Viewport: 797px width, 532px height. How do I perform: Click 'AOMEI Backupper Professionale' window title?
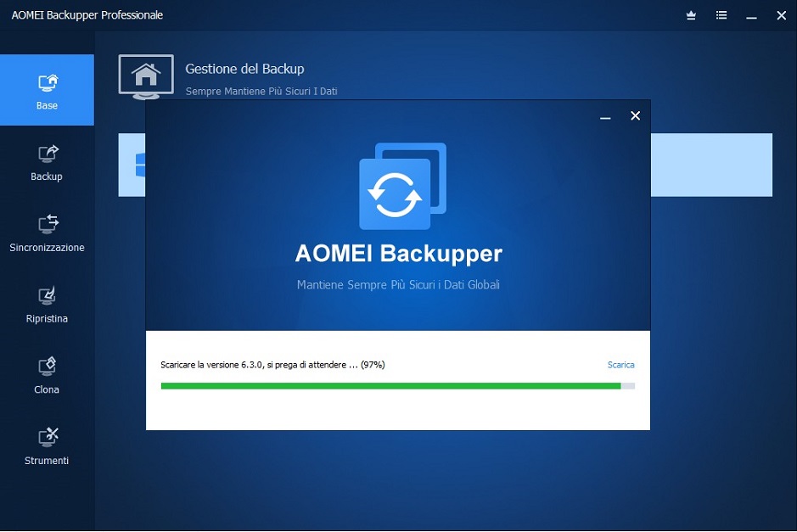click(87, 15)
